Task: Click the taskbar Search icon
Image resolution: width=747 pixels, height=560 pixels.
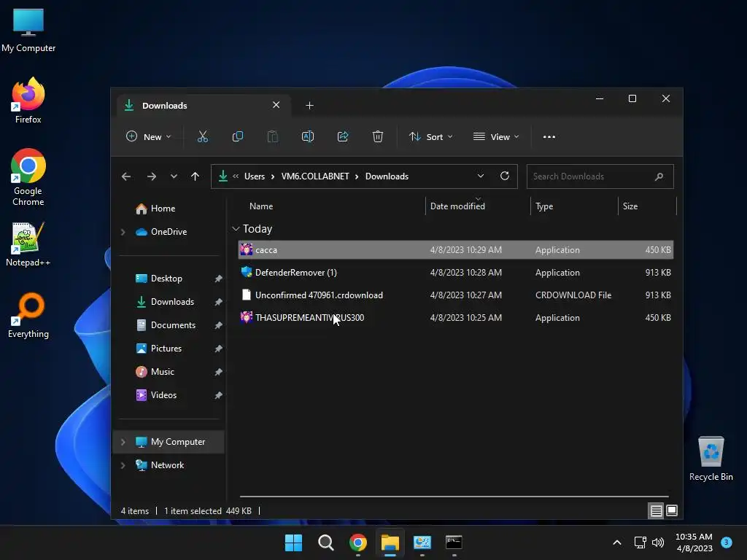Action: (326, 542)
